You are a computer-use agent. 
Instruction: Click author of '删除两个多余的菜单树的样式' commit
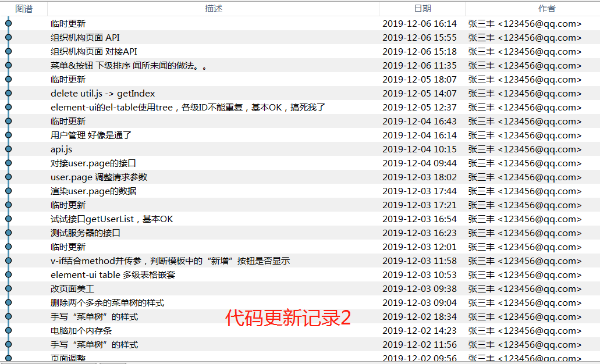(x=524, y=303)
